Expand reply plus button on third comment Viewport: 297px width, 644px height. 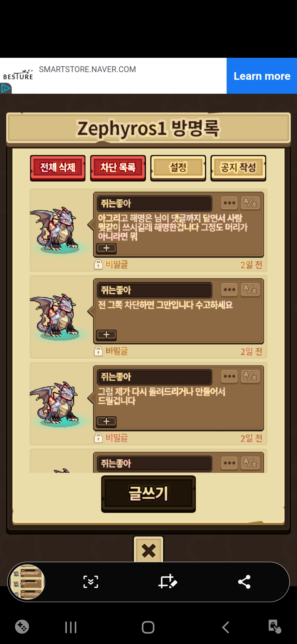[106, 422]
